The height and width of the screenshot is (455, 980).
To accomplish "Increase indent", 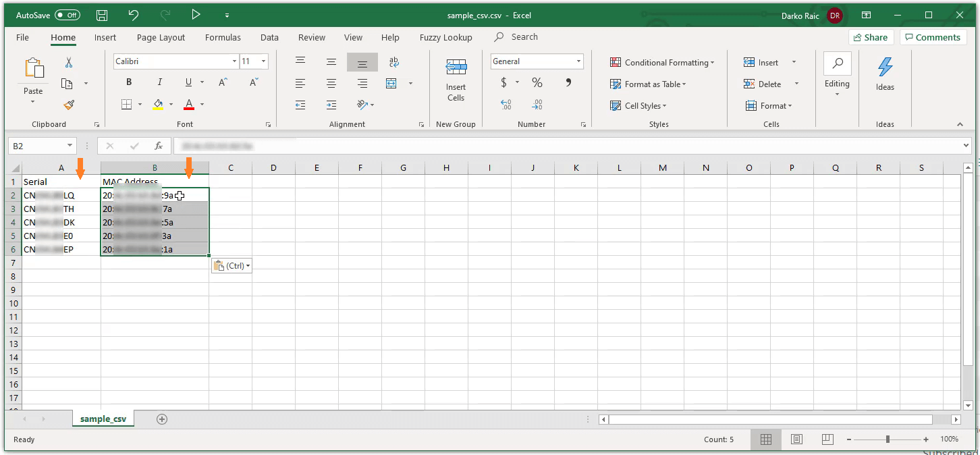I will point(331,105).
